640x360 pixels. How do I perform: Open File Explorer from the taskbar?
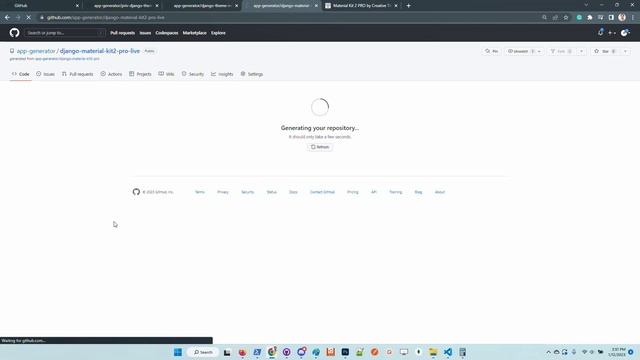point(433,352)
